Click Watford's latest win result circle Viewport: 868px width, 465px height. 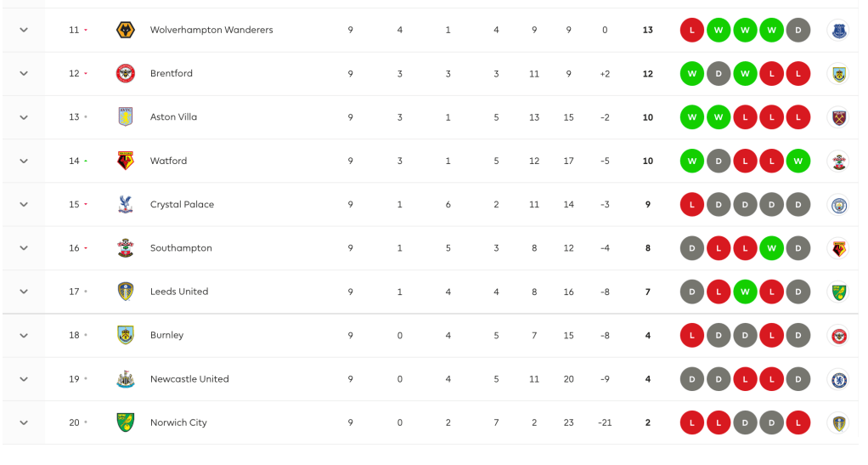[798, 161]
